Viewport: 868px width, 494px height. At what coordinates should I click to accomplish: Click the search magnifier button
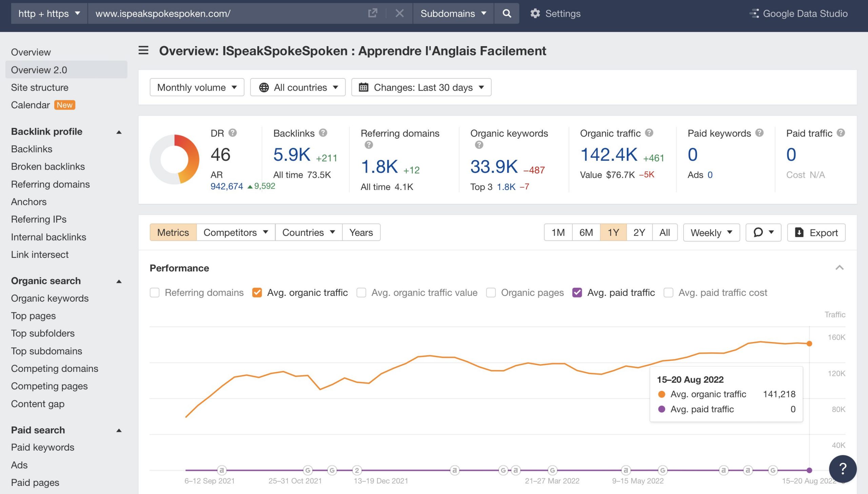(x=507, y=13)
